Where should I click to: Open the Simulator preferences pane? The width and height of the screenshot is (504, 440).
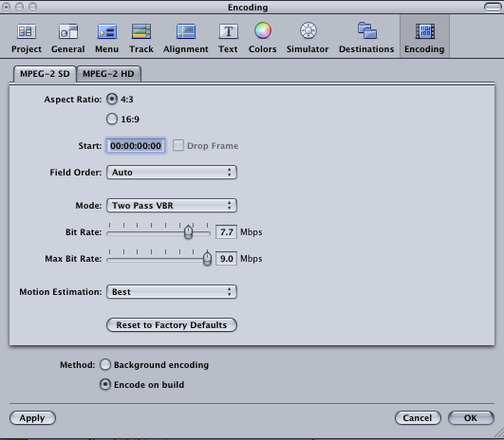click(308, 38)
